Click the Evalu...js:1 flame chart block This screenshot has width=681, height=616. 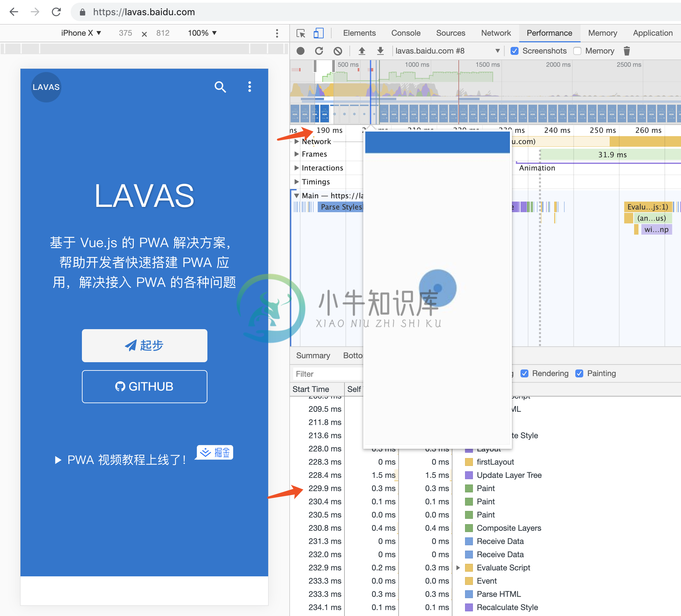648,207
